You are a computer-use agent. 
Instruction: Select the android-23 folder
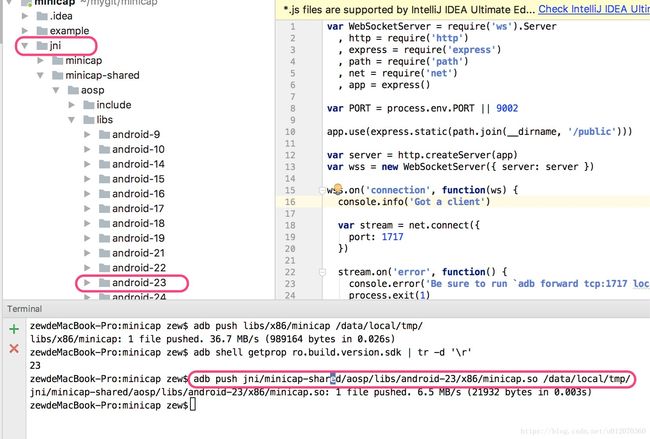point(133,283)
